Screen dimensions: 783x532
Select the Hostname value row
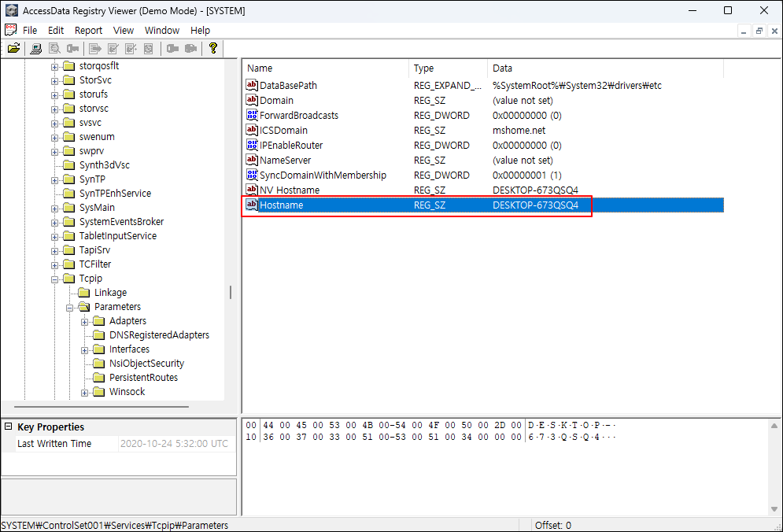coord(483,205)
